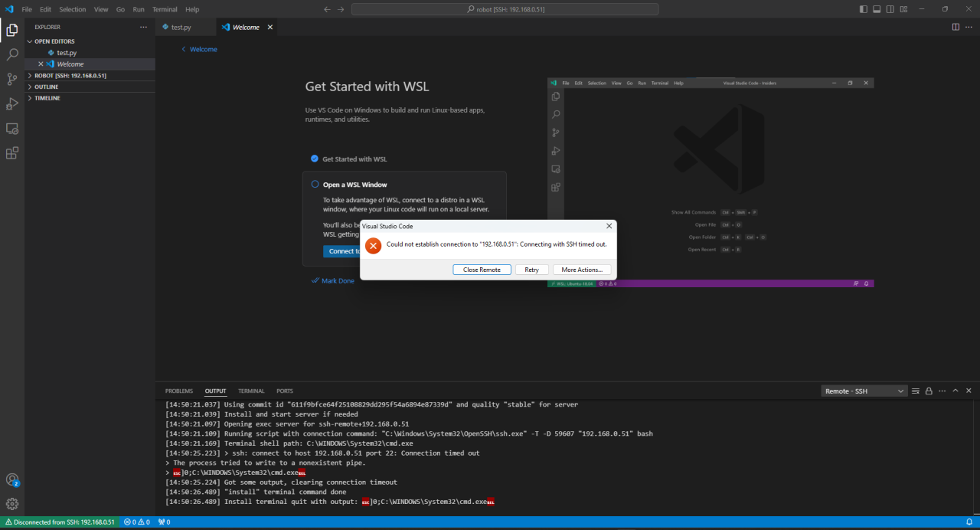980x530 pixels.
Task: Close Welcome in Open Editors list
Action: point(41,64)
